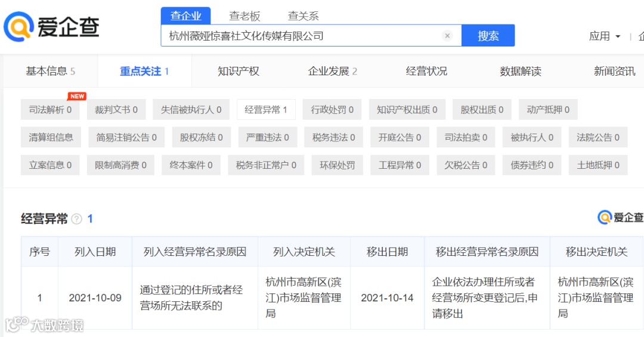Click the 搜索 button

pos(488,36)
